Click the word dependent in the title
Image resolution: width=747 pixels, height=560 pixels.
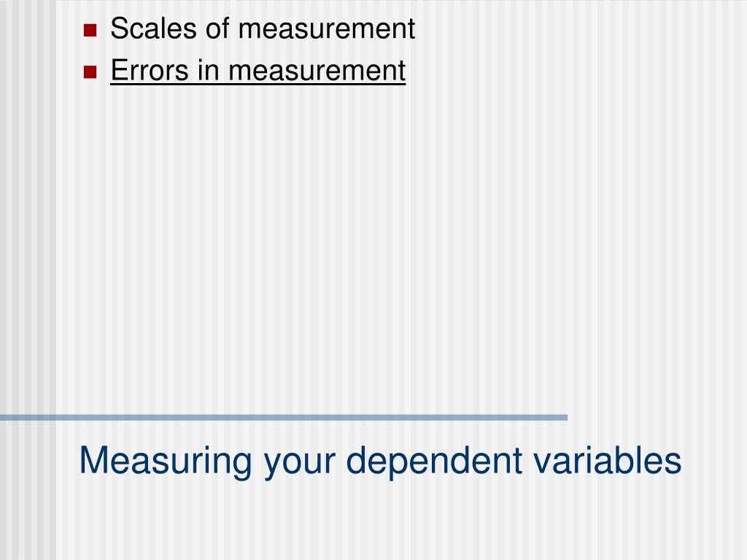point(434,461)
